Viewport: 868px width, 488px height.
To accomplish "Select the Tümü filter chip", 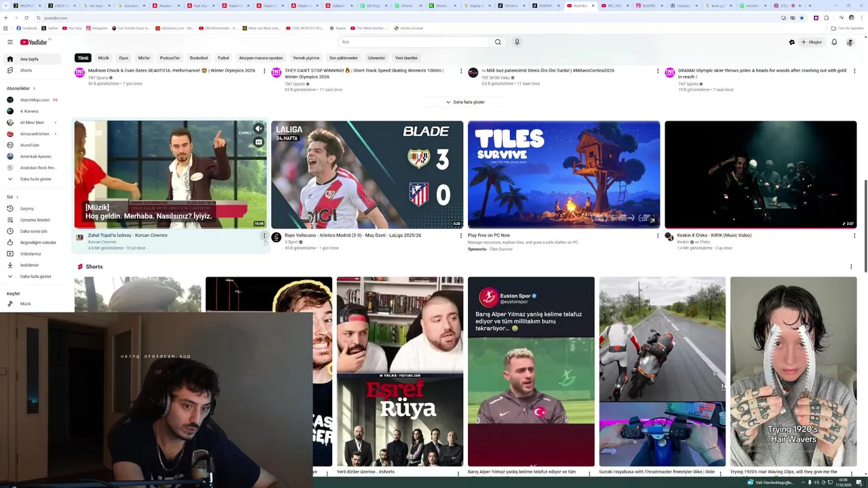I will 83,58.
